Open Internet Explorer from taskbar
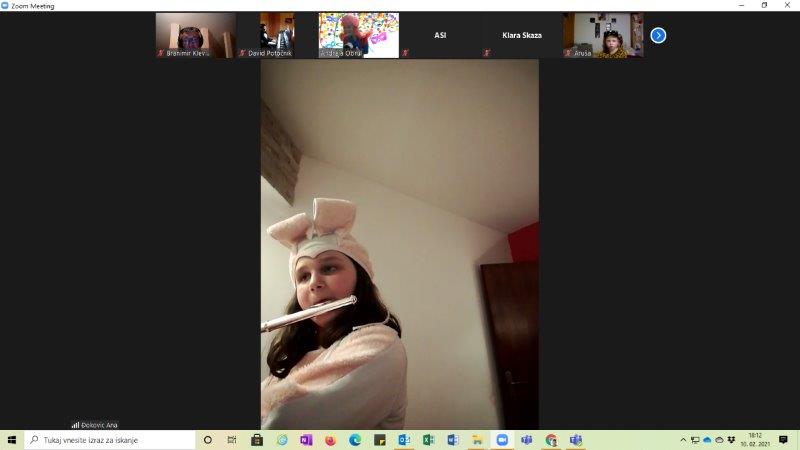Viewport: 800px width, 450px height. 282,440
